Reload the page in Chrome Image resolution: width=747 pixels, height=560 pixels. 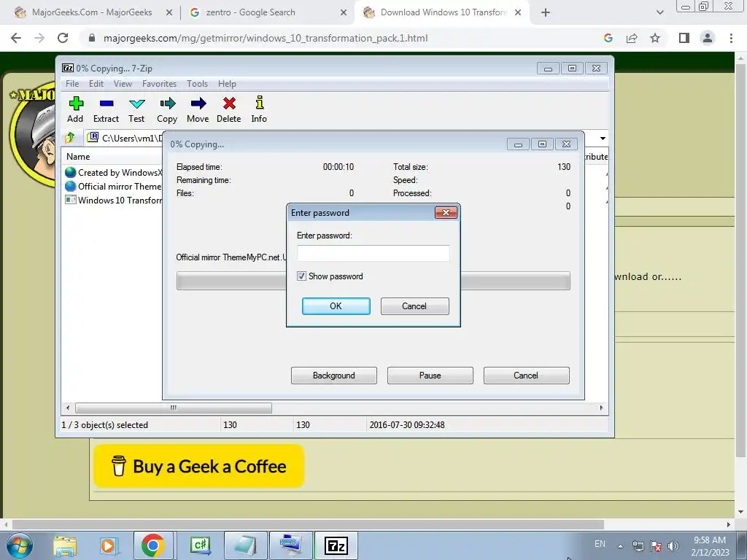point(63,38)
